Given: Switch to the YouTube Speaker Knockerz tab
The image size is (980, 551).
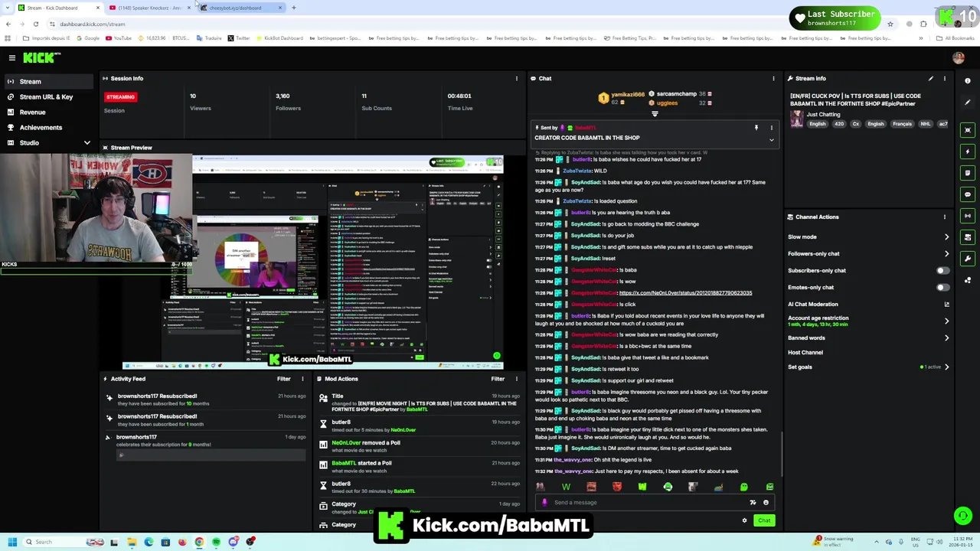Looking at the screenshot, I should [x=149, y=8].
